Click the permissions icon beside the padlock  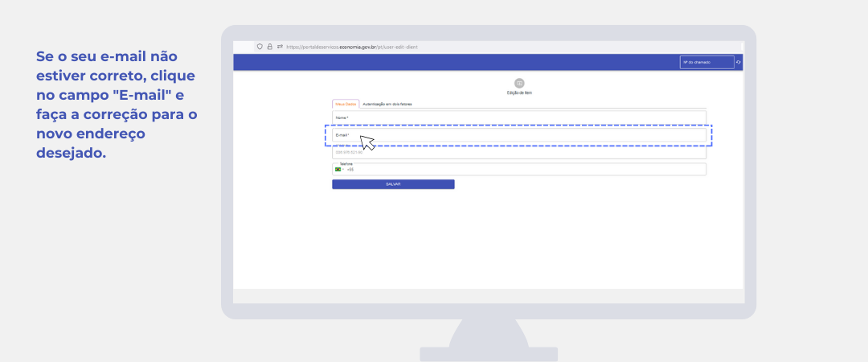(x=280, y=47)
